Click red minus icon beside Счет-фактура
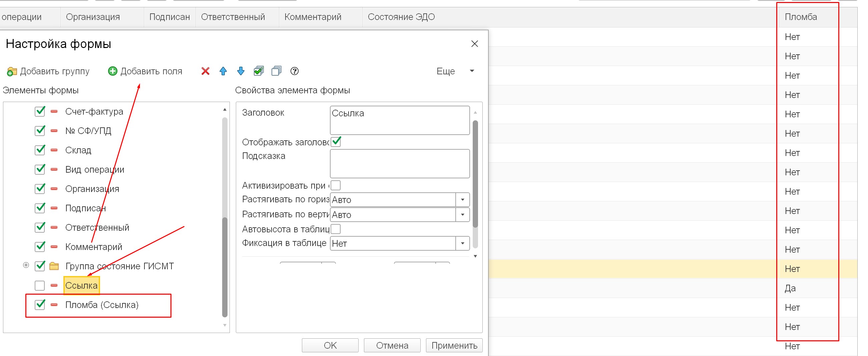This screenshot has height=356, width=868. [x=54, y=111]
